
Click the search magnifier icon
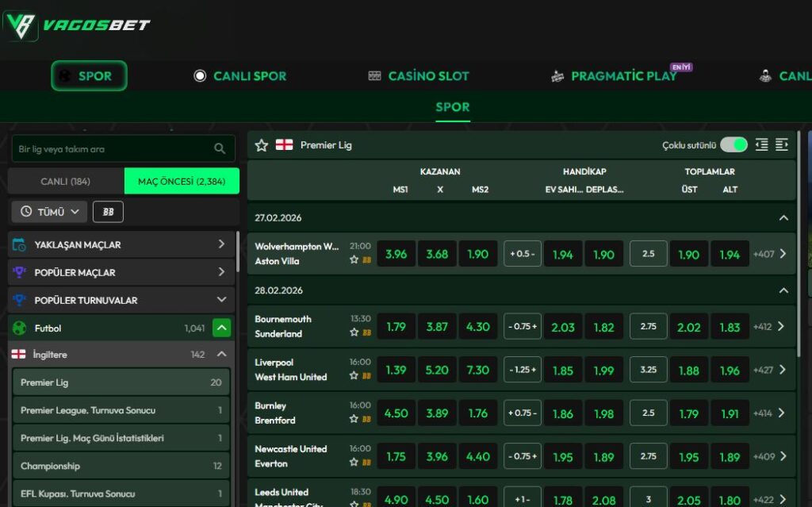point(220,149)
